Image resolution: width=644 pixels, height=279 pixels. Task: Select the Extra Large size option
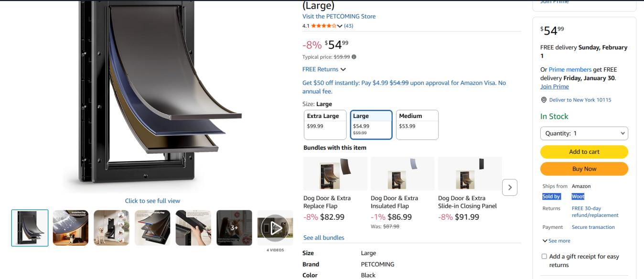pyautogui.click(x=325, y=125)
